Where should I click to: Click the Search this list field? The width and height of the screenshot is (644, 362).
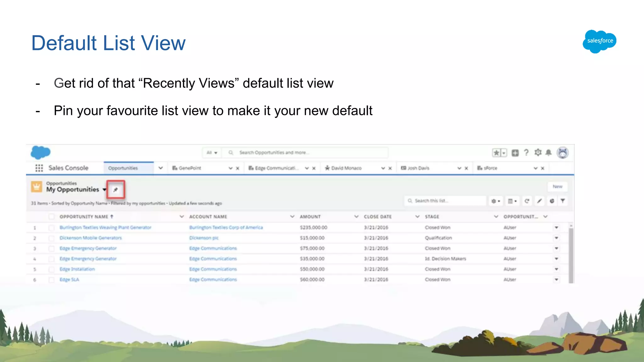(x=445, y=201)
